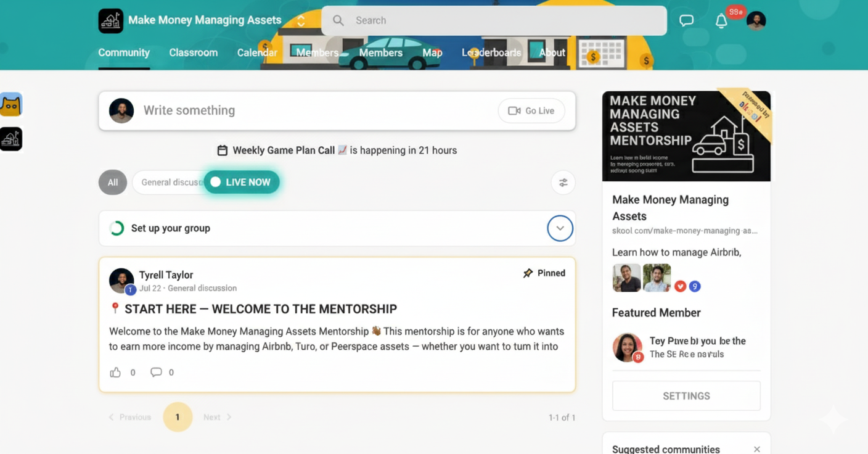Open the notifications bell
This screenshot has height=454, width=868.
pyautogui.click(x=721, y=21)
